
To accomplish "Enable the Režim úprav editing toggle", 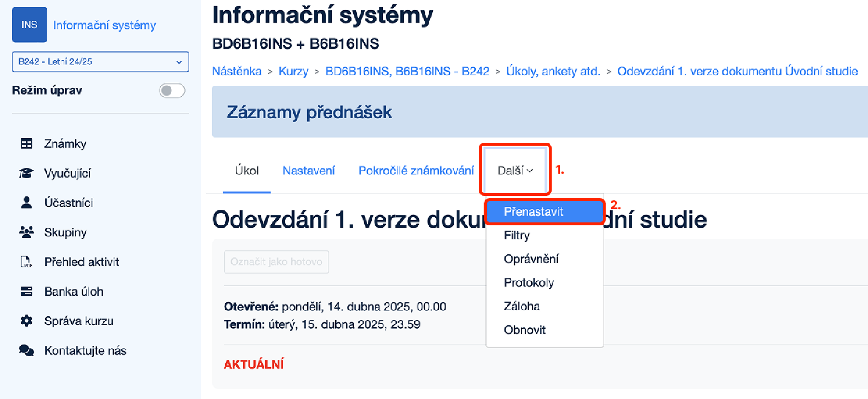I will point(172,90).
